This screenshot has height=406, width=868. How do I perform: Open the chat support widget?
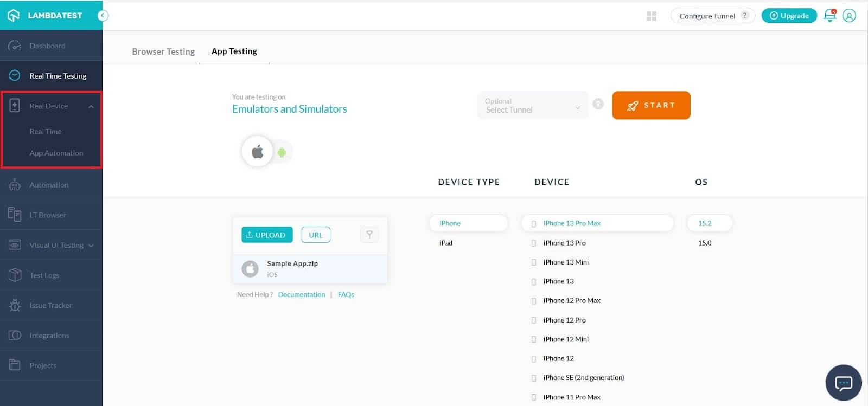pyautogui.click(x=844, y=383)
